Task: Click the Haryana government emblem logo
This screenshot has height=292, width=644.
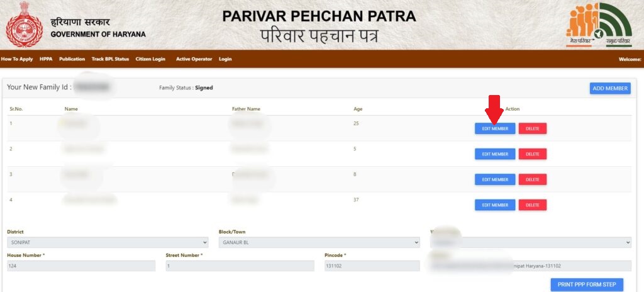Action: click(25, 25)
